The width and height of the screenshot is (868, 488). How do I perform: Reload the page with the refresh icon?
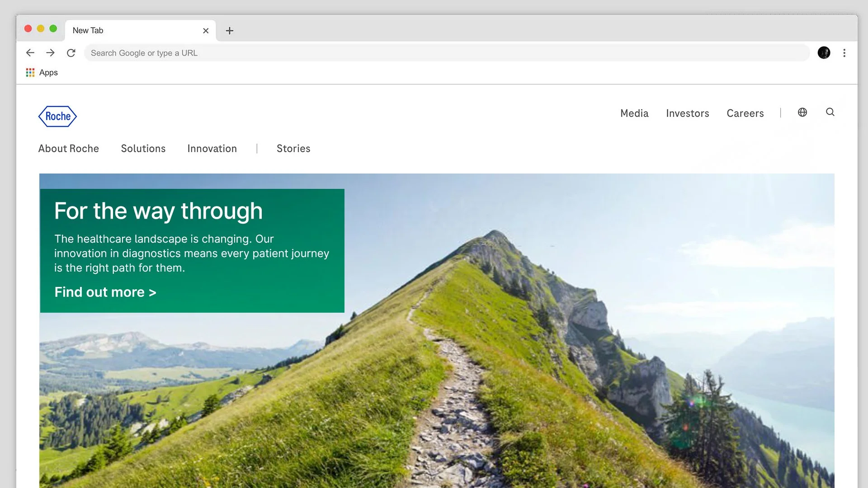71,53
